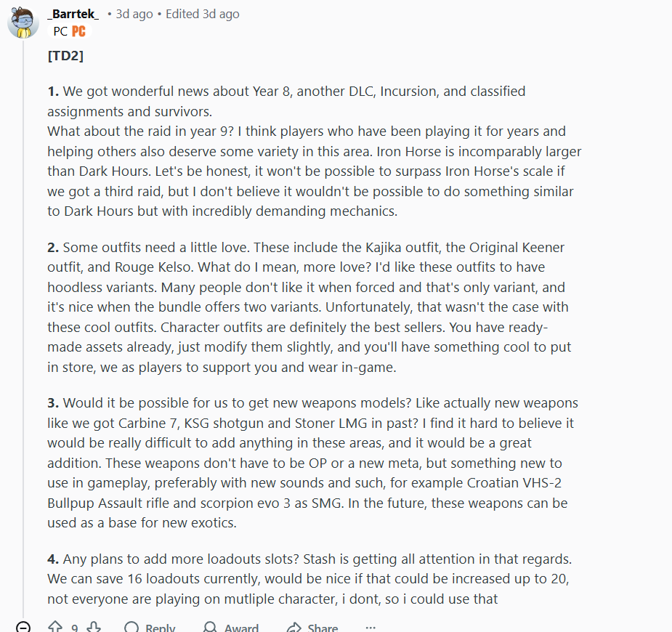This screenshot has width=672, height=632.
Task: Click the Reply speech bubble icon
Action: [131, 628]
